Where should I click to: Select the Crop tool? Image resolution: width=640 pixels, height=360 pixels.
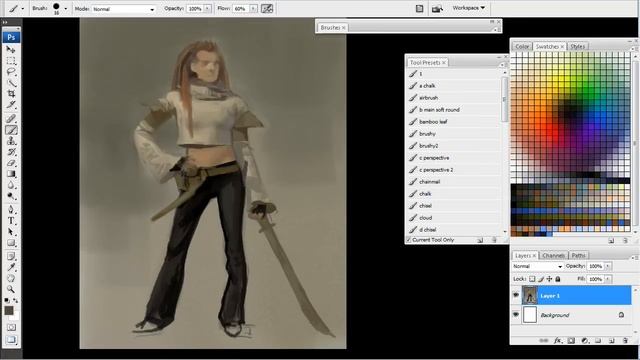pos(11,94)
